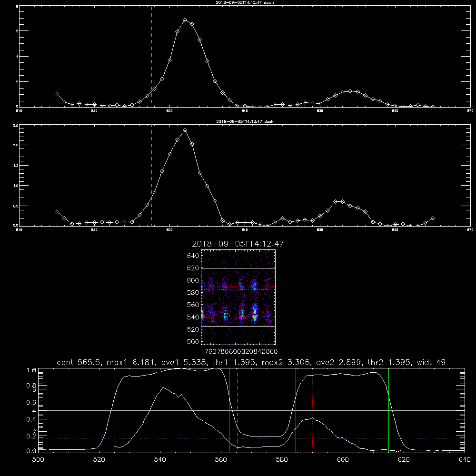This screenshot has width=476, height=476.
Task: Click the red dotted line near 590 in bottom plot
Action: [x=312, y=410]
